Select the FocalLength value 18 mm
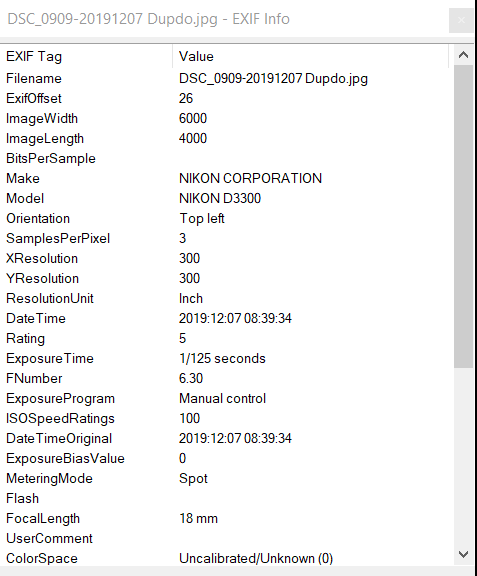The image size is (477, 576). click(198, 518)
